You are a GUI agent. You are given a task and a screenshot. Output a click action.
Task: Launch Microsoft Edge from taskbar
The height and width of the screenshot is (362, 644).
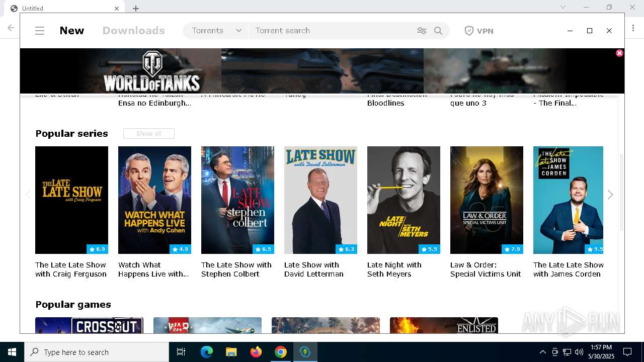(x=207, y=352)
